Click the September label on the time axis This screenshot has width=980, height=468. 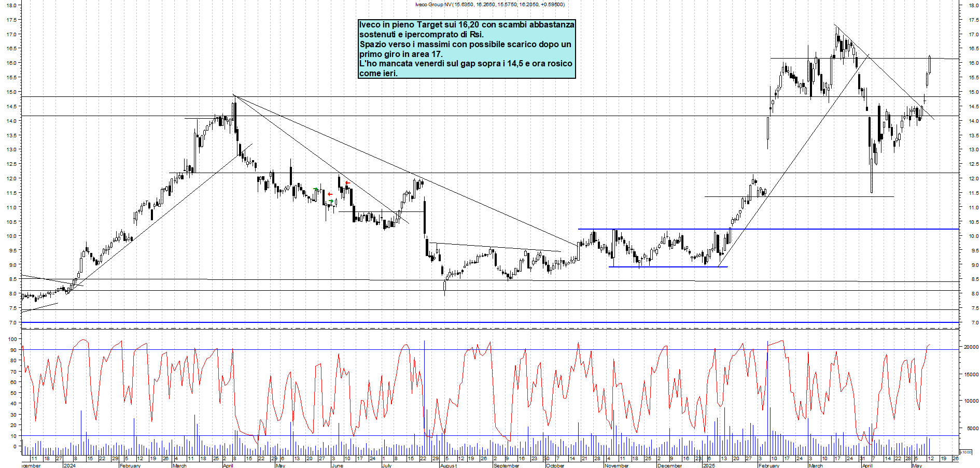point(507,465)
